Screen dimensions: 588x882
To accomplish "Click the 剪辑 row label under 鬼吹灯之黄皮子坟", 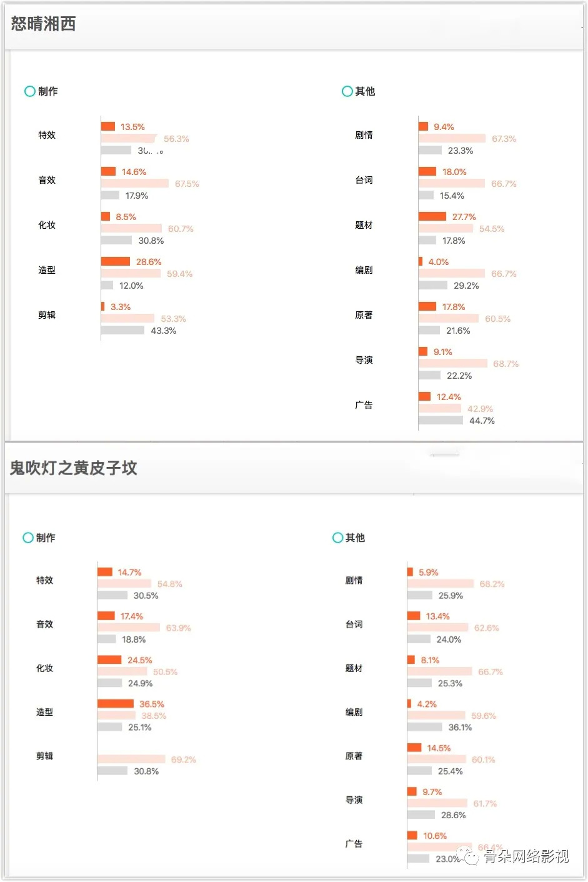I will coord(45,756).
